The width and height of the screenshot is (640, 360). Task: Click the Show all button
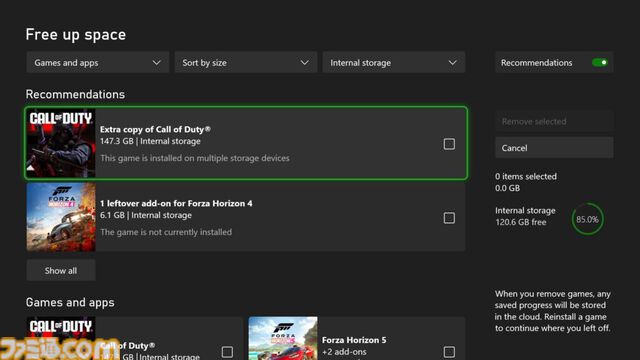pos(61,270)
